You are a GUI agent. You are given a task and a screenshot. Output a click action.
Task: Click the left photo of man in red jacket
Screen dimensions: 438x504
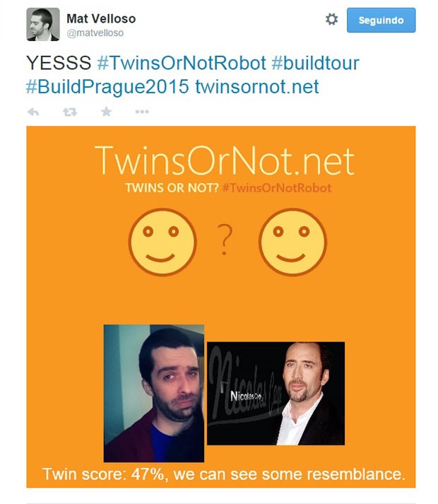click(154, 394)
